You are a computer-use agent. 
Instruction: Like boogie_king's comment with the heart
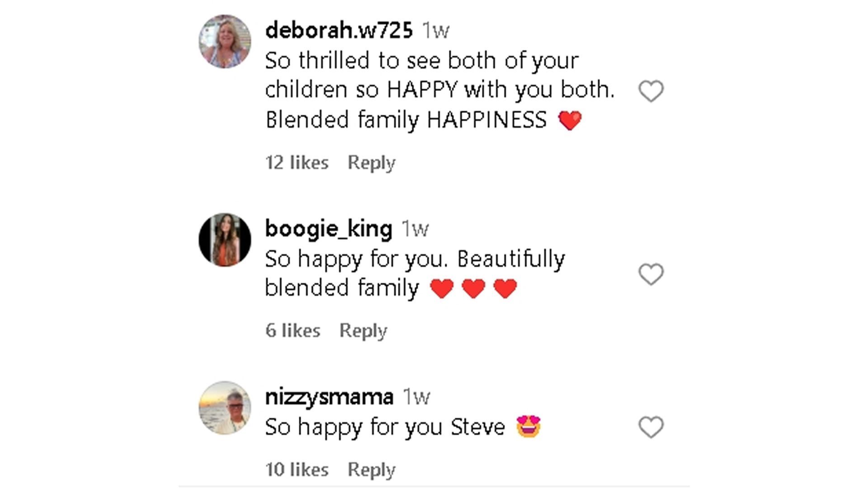point(651,274)
